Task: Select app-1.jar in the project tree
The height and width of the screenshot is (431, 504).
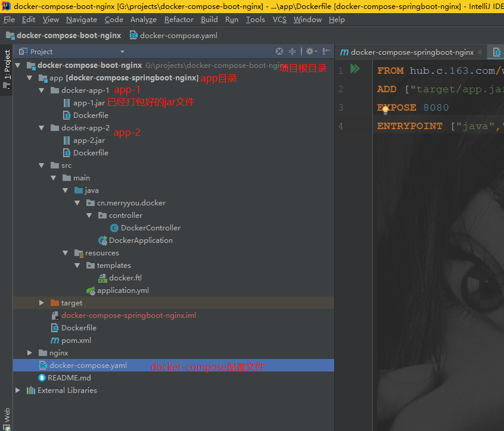Action: 89,103
